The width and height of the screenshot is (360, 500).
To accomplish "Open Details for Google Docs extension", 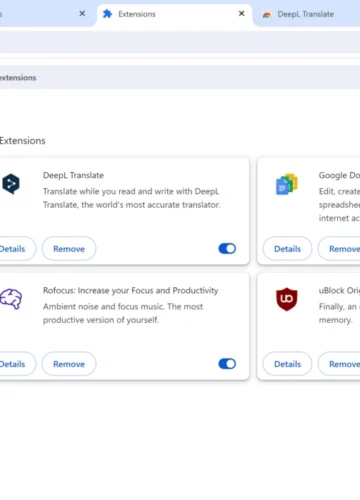I will click(287, 249).
